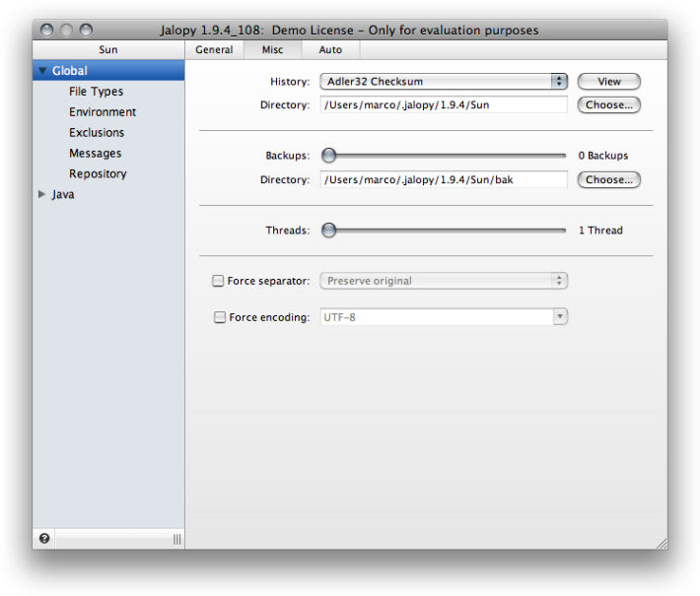
Task: Collapse the Global tree node
Action: [42, 71]
